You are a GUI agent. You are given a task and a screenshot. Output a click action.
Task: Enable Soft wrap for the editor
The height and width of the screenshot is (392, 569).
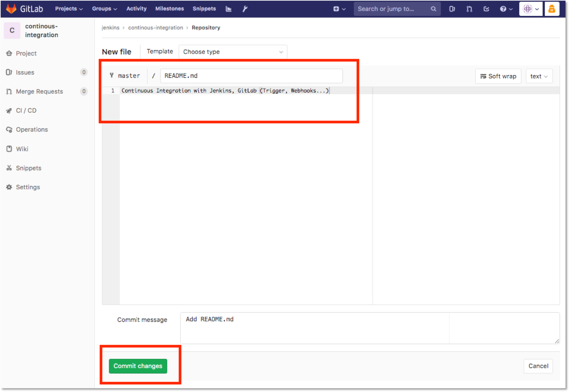click(x=498, y=76)
